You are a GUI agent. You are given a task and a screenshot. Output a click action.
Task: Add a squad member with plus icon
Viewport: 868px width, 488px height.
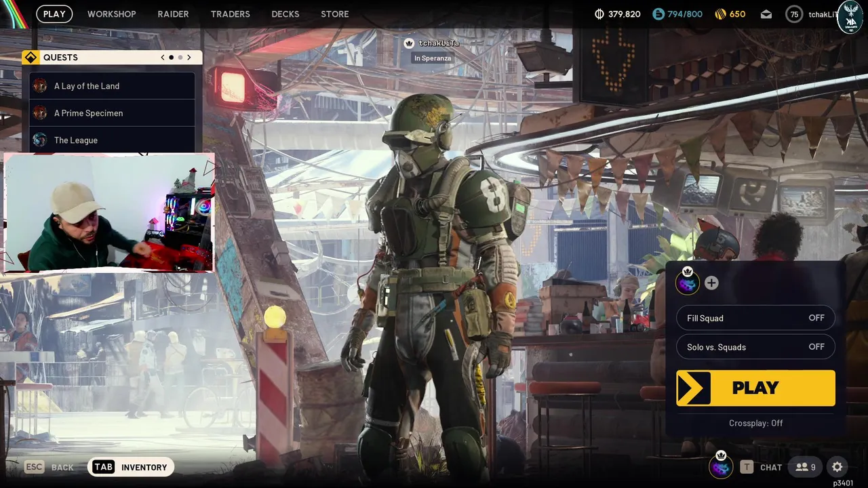pos(711,283)
